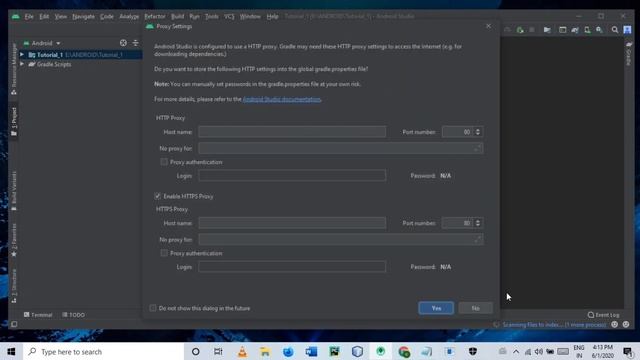Click the Task View taskbar icon
This screenshot has width=640, height=360.
coord(218,351)
